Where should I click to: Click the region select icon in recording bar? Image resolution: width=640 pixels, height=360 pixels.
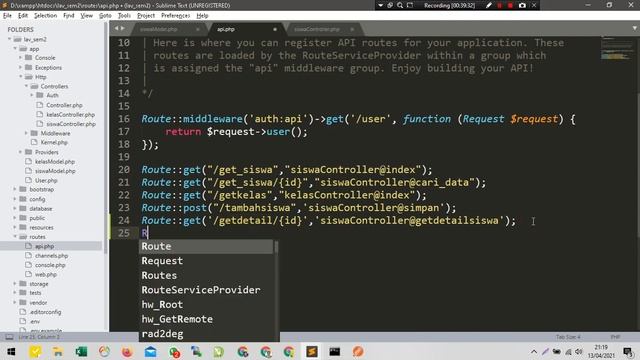click(x=410, y=5)
